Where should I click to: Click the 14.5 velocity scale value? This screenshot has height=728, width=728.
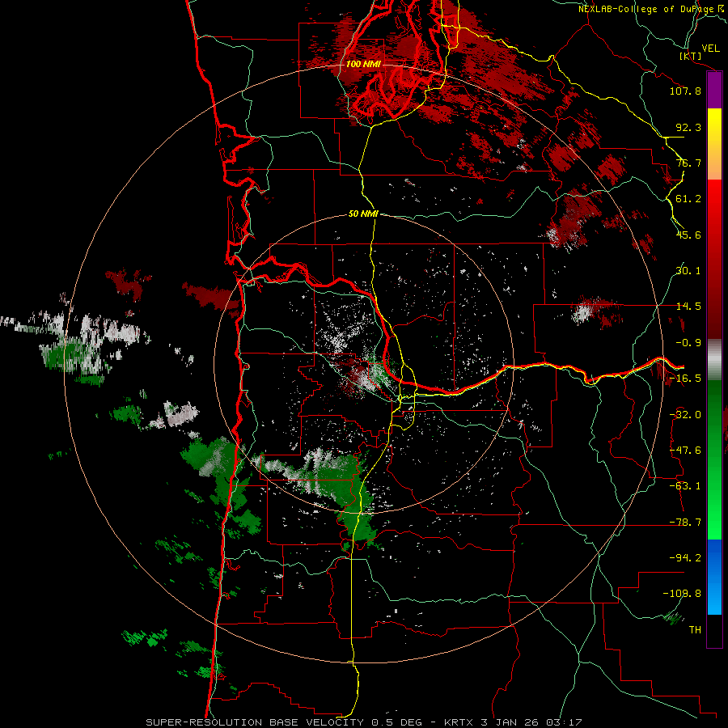(x=688, y=307)
